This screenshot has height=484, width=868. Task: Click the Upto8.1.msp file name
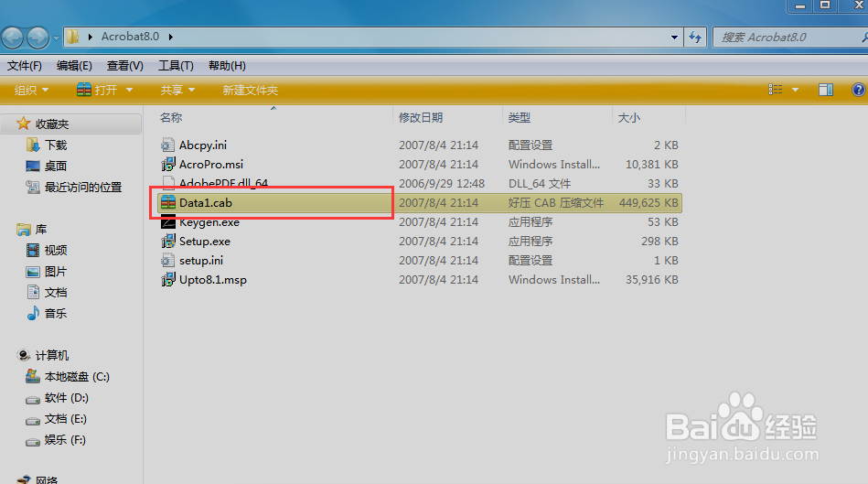click(x=212, y=280)
